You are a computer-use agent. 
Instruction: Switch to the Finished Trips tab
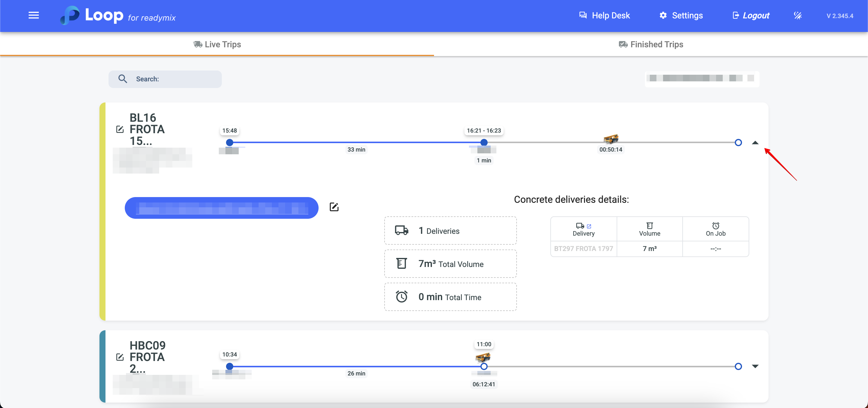tap(651, 45)
